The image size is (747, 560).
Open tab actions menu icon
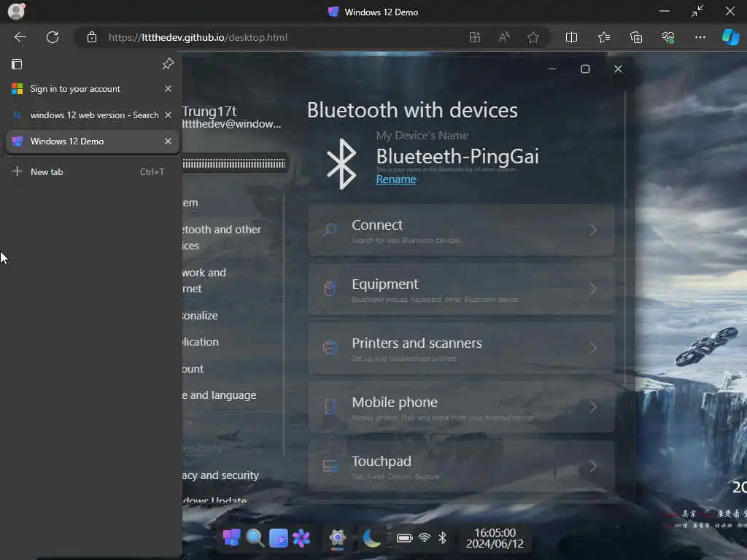[17, 64]
